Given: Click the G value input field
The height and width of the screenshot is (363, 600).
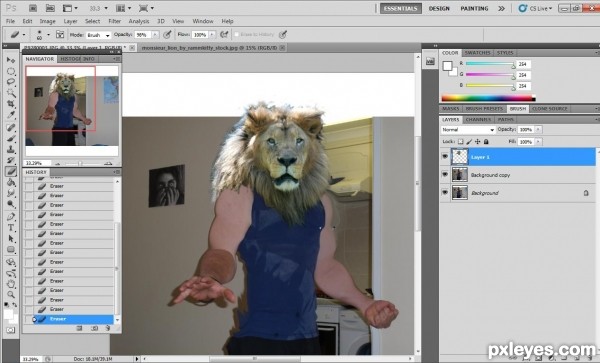Looking at the screenshot, I should 523,75.
